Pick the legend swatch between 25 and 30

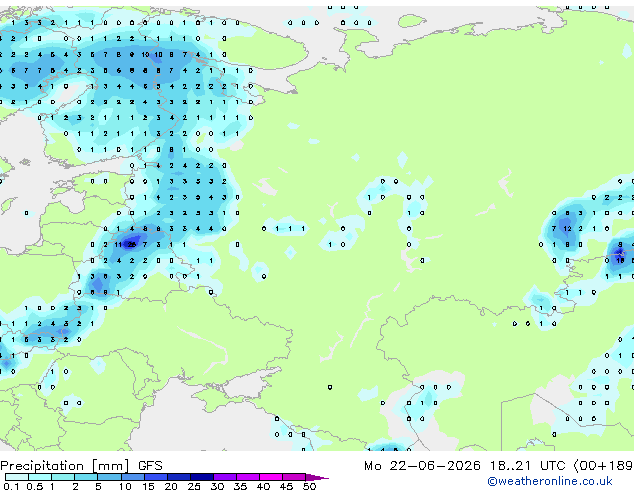202,477
